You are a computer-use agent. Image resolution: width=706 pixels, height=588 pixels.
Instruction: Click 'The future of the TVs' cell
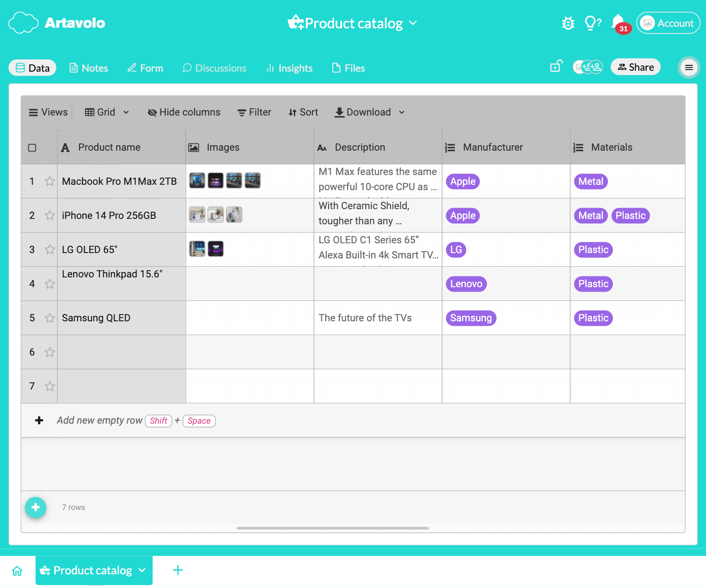pos(378,318)
